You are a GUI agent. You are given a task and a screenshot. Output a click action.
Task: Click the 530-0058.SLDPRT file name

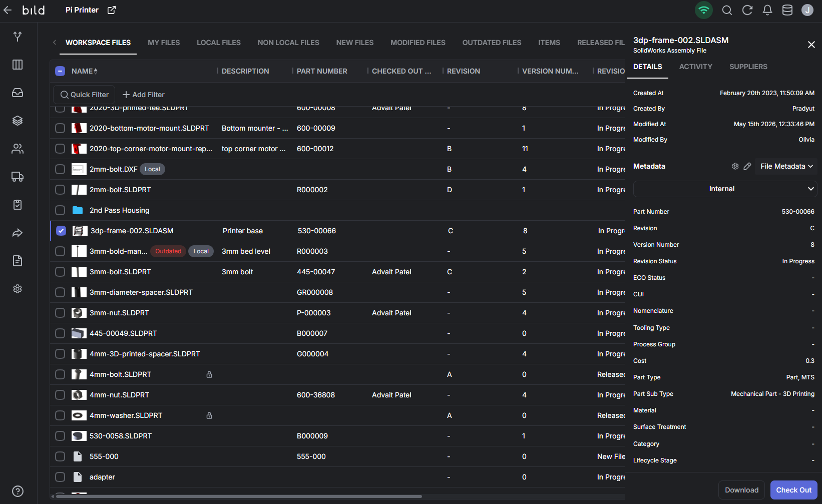[x=121, y=436]
